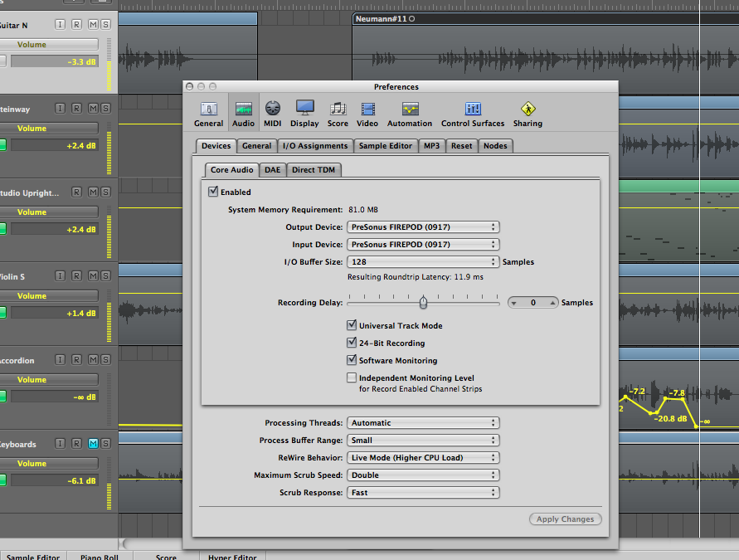The width and height of the screenshot is (739, 560).
Task: Open the Output Device dropdown
Action: click(423, 227)
